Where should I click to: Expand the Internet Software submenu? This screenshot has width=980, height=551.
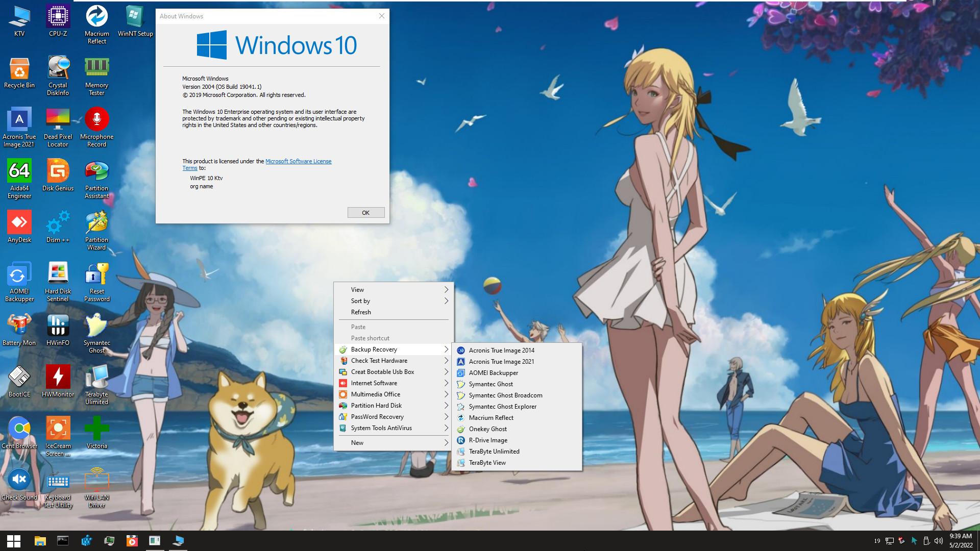(394, 383)
